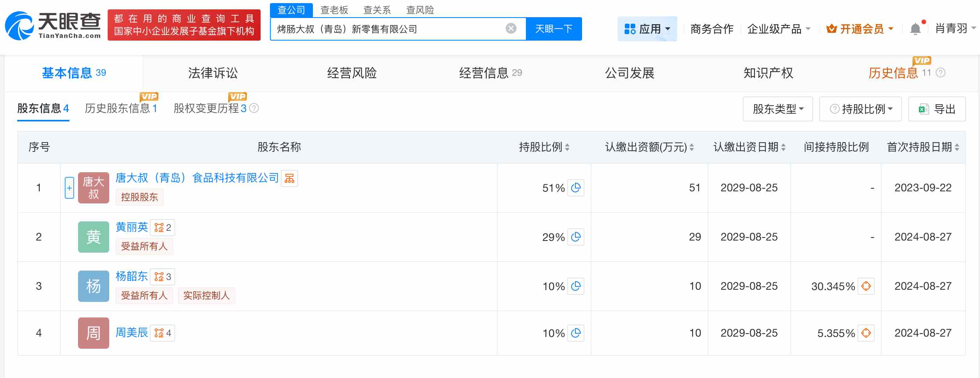The image size is (980, 378).
Task: Open the 股东类型 filter dropdown
Action: pos(777,109)
